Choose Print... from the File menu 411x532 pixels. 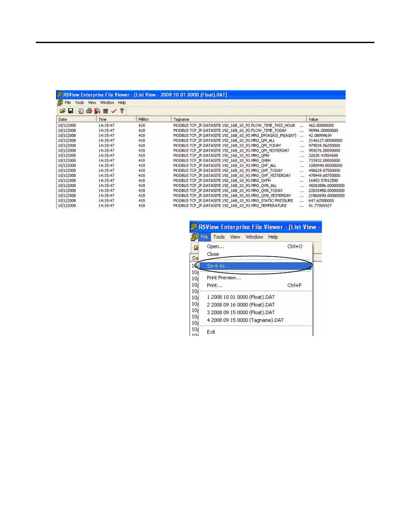point(255,286)
